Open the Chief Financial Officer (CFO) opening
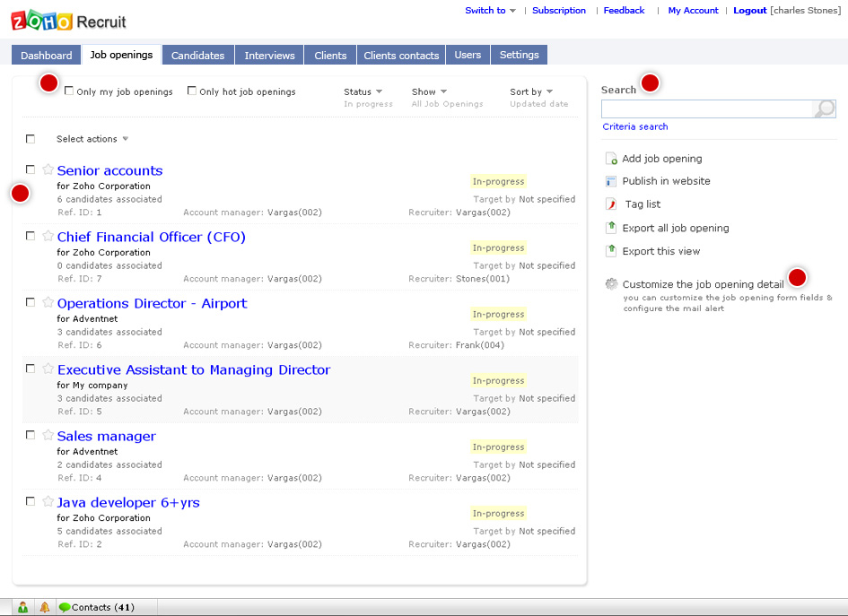848x616 pixels. (x=152, y=237)
